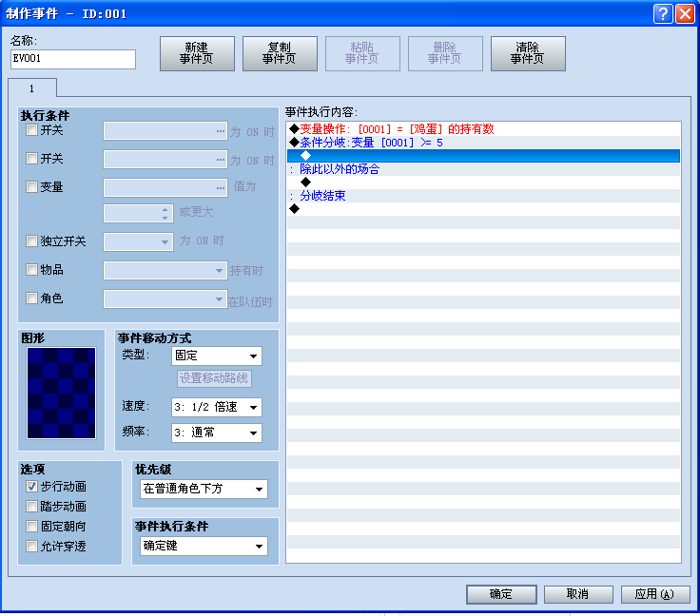Switch to event page tab 1
The image size is (700, 616).
(31, 88)
